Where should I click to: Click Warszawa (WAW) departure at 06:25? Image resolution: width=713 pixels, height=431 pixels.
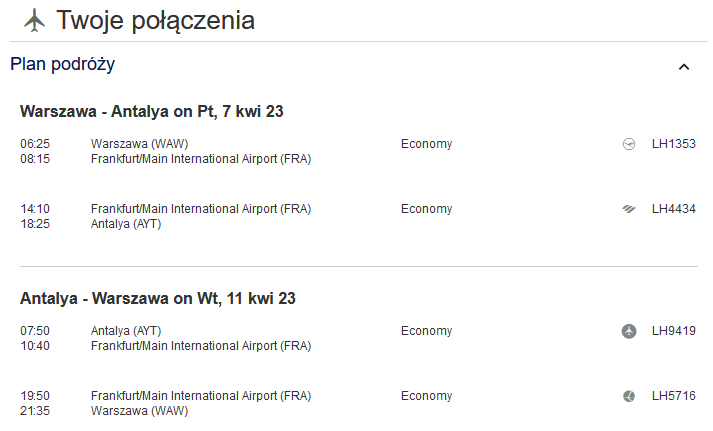tap(139, 144)
